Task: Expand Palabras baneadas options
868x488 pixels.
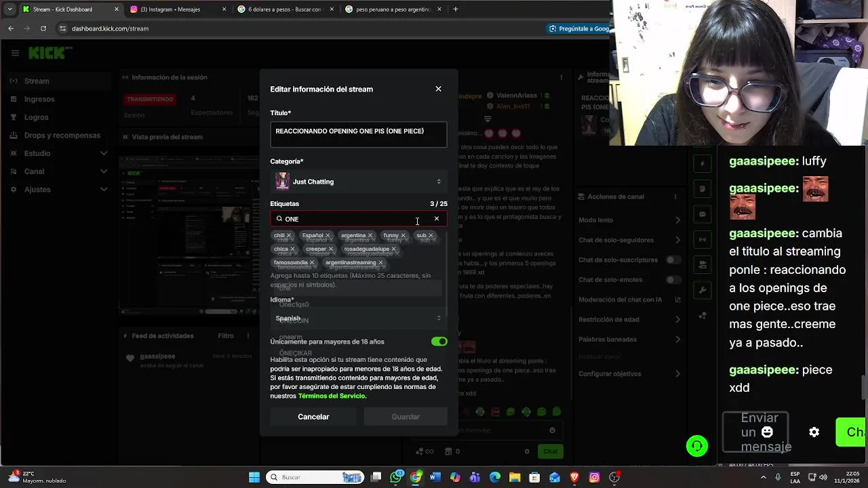Action: click(x=677, y=339)
